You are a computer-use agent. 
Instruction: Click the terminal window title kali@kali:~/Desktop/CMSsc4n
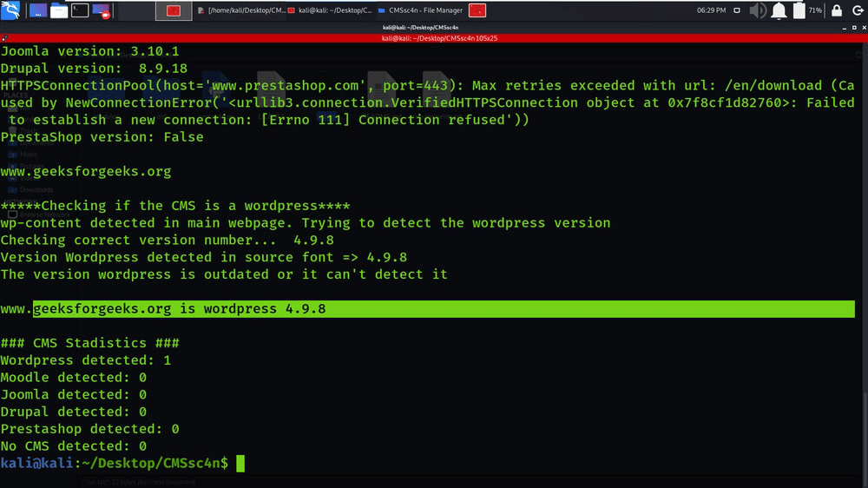tap(420, 28)
